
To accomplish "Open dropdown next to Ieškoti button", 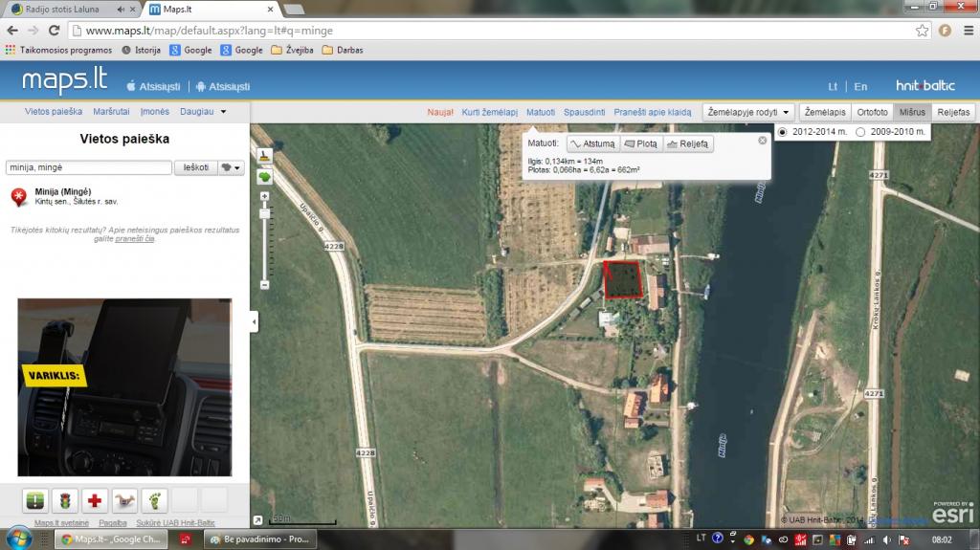I will click(x=232, y=167).
